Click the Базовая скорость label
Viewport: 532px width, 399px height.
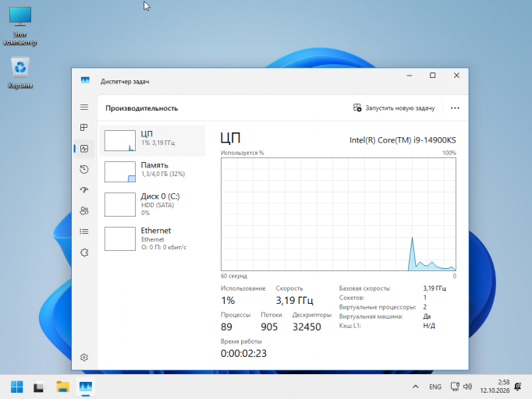pyautogui.click(x=365, y=288)
